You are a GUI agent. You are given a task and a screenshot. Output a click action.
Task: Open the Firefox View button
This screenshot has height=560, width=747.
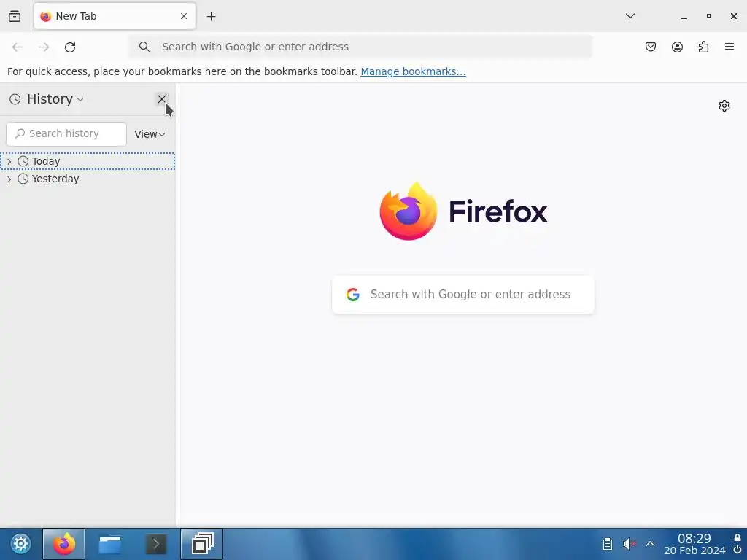pyautogui.click(x=15, y=16)
